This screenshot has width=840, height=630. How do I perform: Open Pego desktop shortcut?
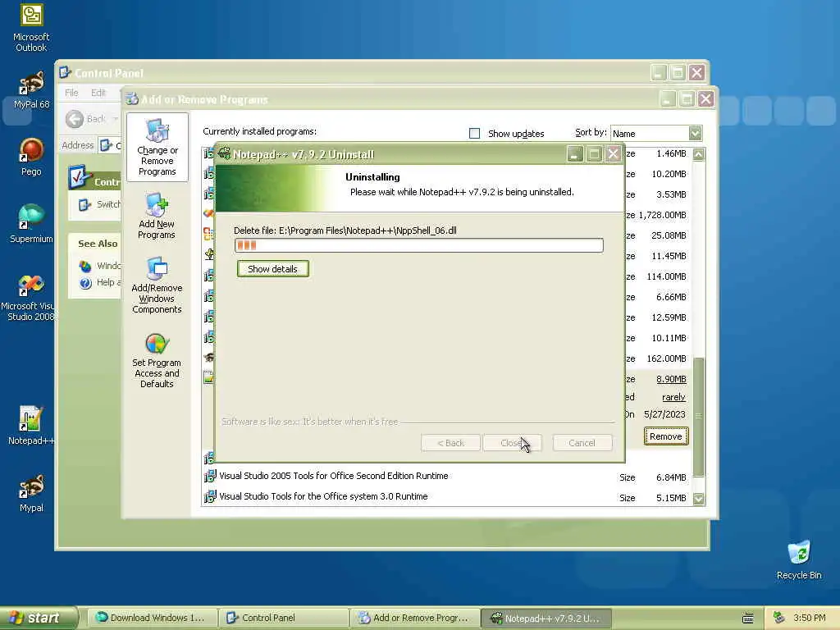(31, 157)
